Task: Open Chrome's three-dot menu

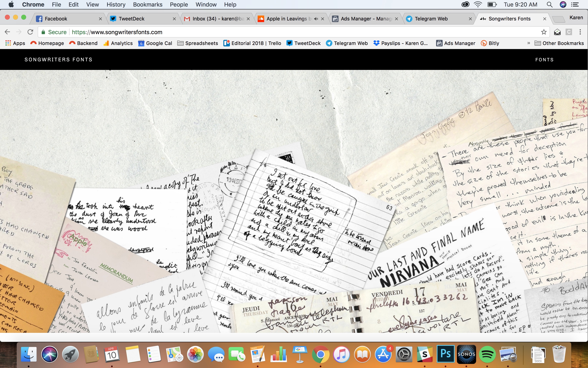Action: click(x=580, y=32)
